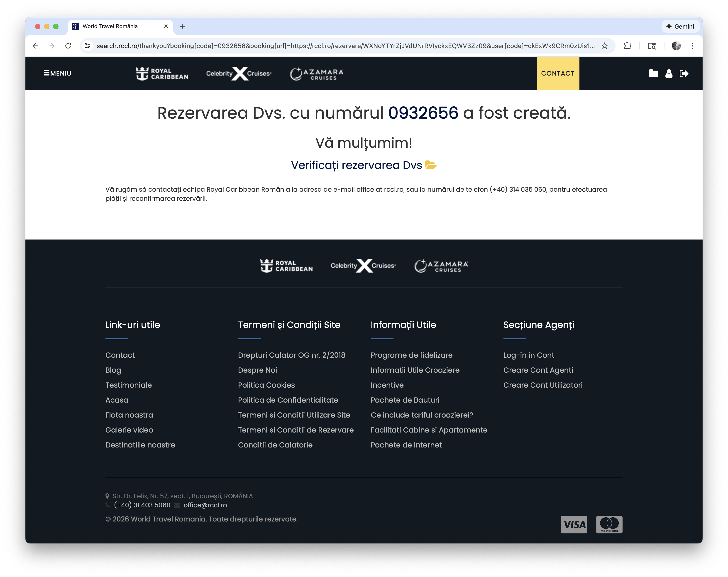The height and width of the screenshot is (577, 728).
Task: Click the logout icon in the top-right corner
Action: tap(684, 73)
